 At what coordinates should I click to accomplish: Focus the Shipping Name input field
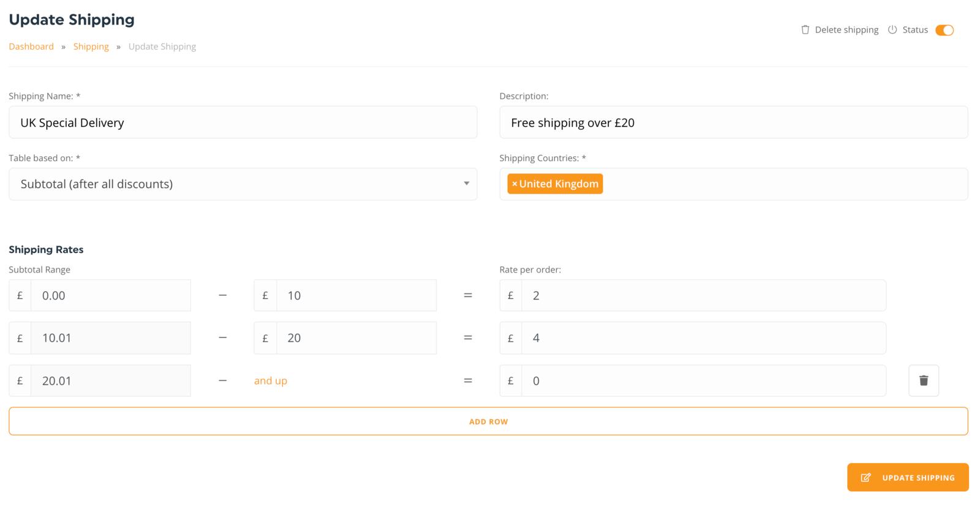click(x=243, y=123)
